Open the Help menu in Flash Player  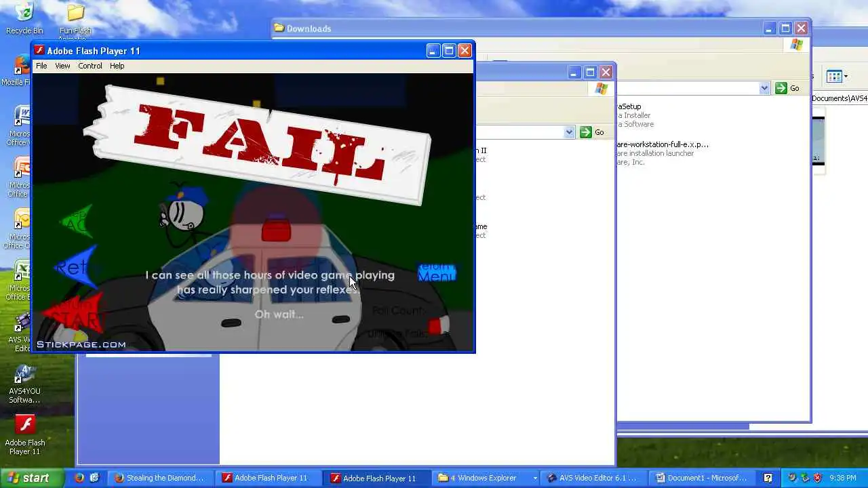[x=117, y=66]
